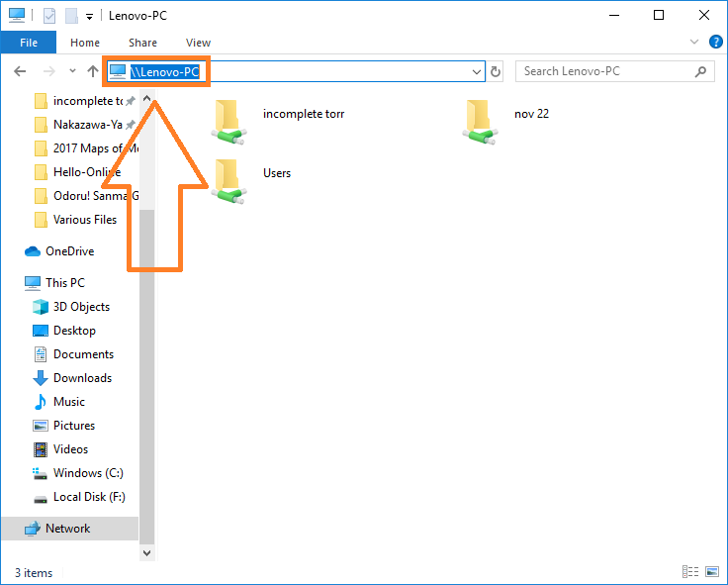Click the Videos filmstrip icon
Viewport: 728px width, 585px height.
click(41, 449)
